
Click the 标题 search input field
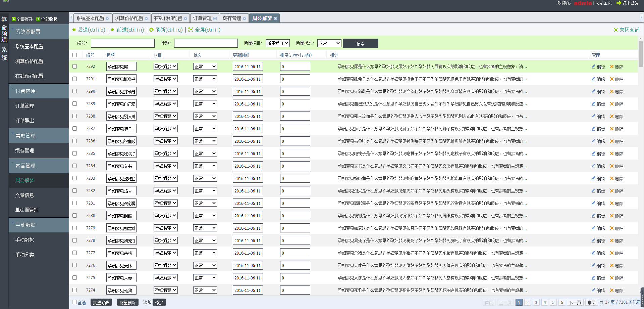tap(206, 43)
